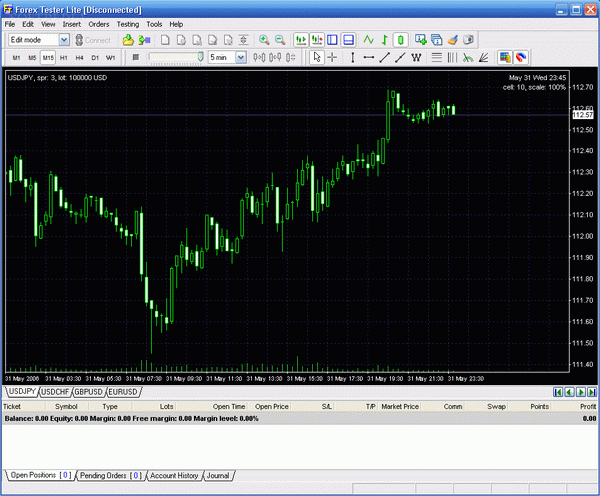Open the Journal tab

(x=218, y=475)
